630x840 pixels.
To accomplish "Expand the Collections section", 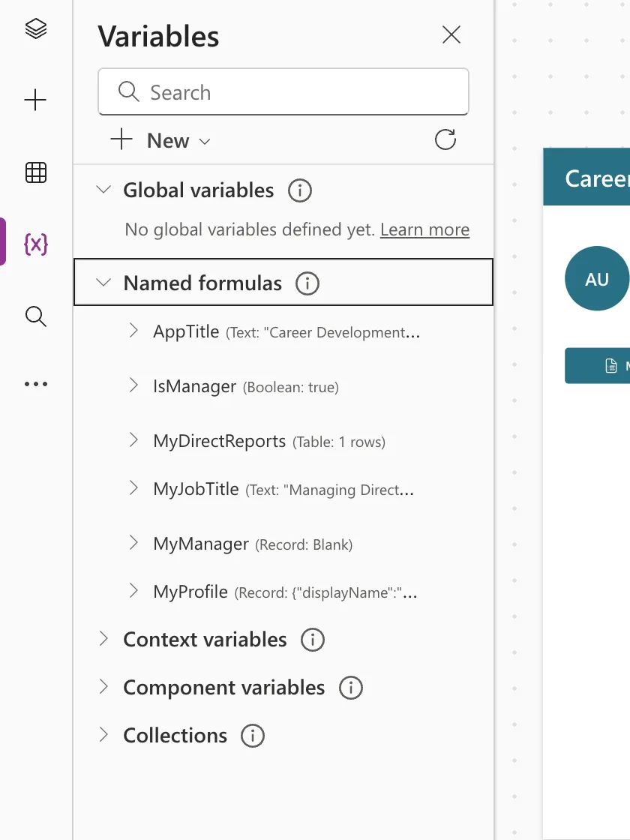I will [x=103, y=734].
